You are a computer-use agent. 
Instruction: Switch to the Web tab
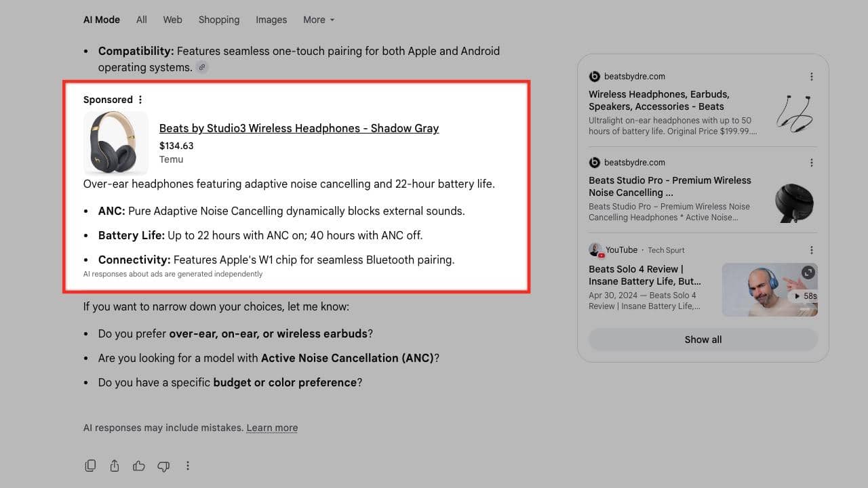point(172,20)
